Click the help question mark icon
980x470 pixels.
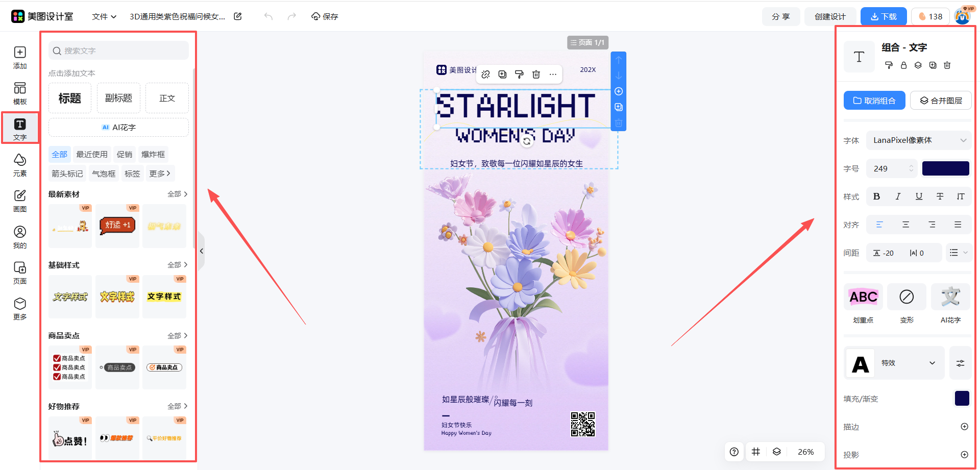734,452
